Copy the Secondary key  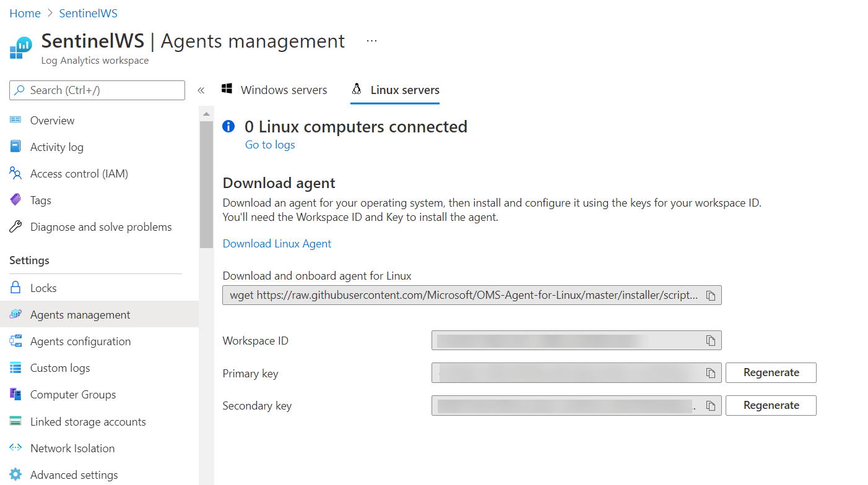click(x=711, y=405)
